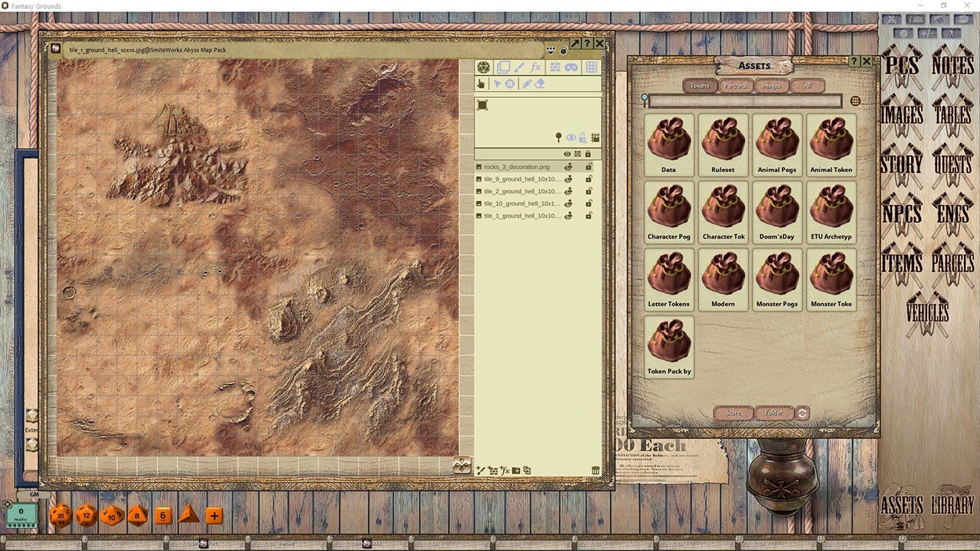The width and height of the screenshot is (980, 551).
Task: Roll the orange d20 die
Action: [x=59, y=516]
